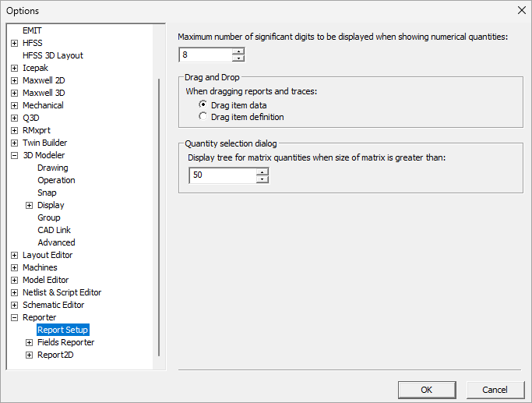
Task: Open the Drawing options page
Action: (53, 168)
